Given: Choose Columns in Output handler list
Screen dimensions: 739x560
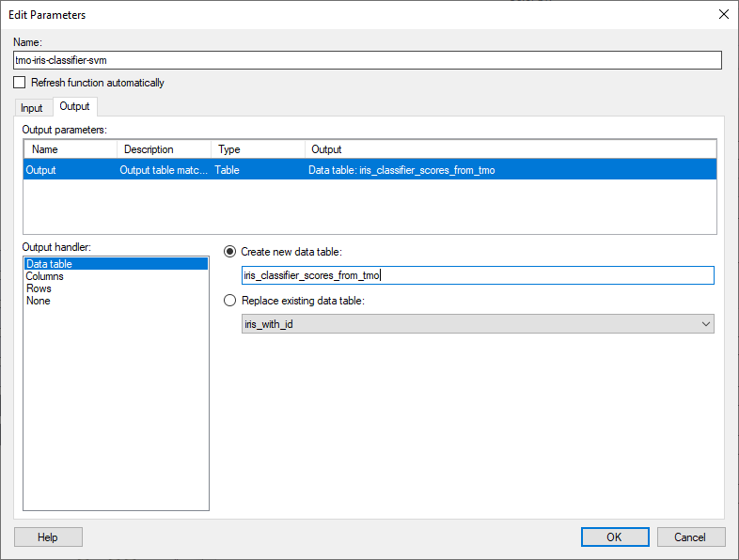Looking at the screenshot, I should click(45, 276).
